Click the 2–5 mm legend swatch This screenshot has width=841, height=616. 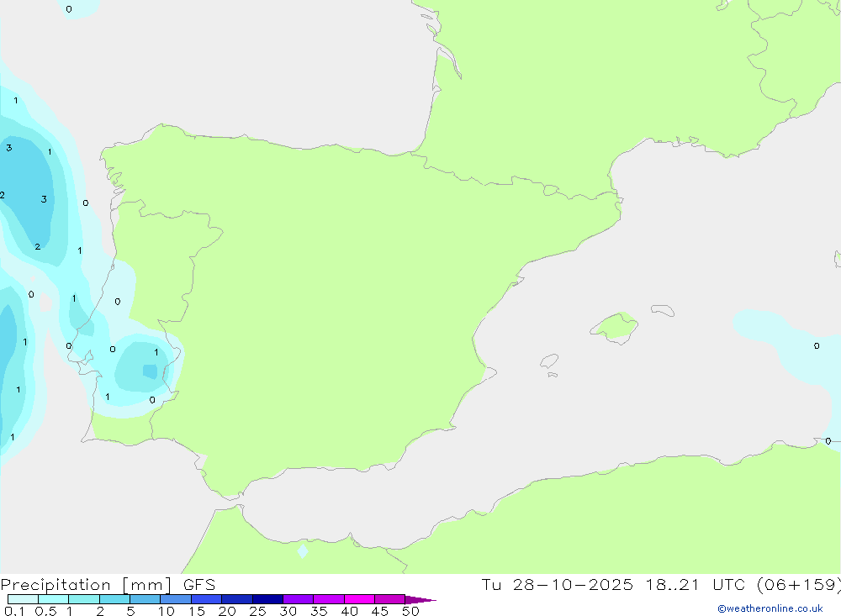(x=114, y=599)
